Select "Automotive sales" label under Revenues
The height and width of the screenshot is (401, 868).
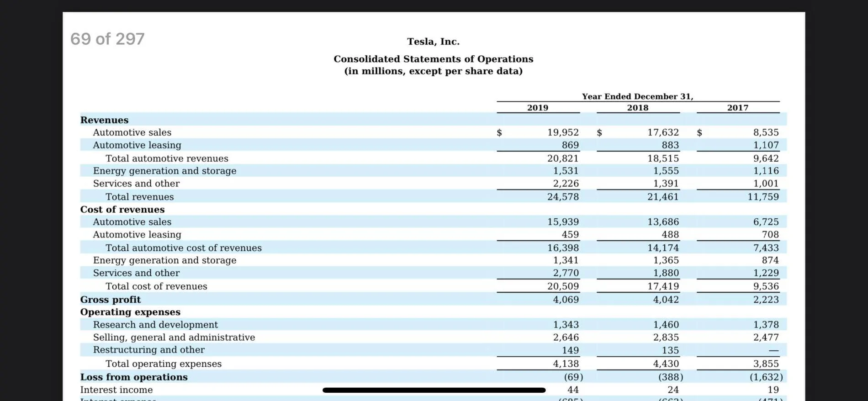tap(132, 132)
